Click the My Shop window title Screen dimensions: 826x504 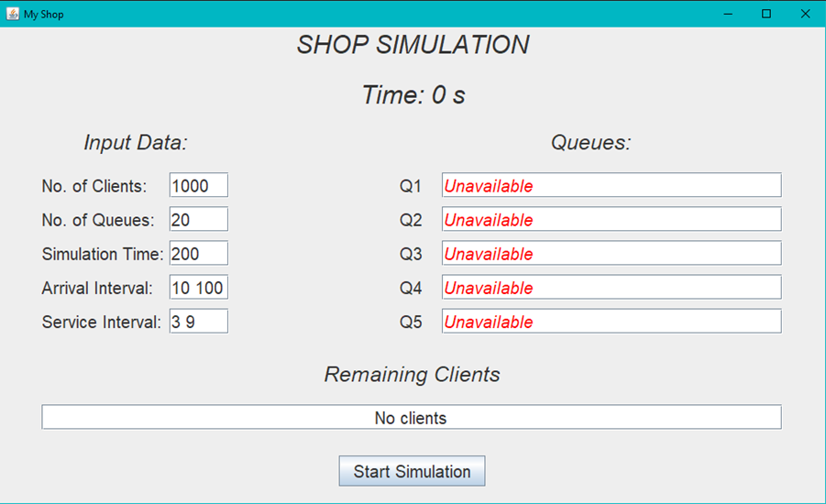click(44, 15)
